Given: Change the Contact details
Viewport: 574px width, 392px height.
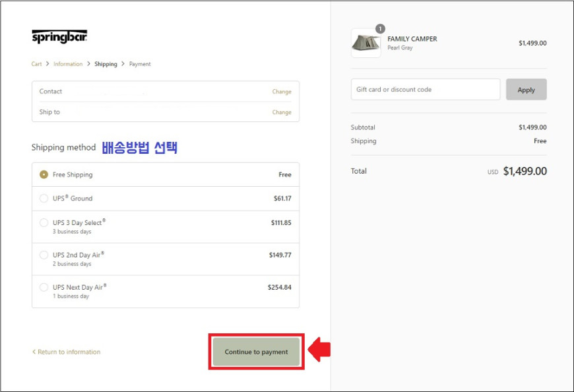Looking at the screenshot, I should (282, 92).
